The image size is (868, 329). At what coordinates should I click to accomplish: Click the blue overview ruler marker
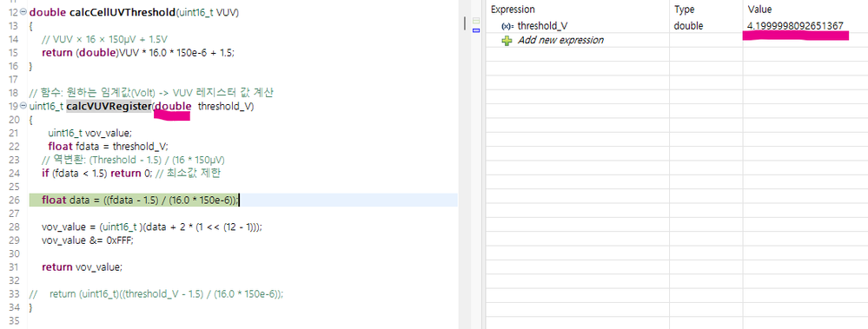[475, 30]
